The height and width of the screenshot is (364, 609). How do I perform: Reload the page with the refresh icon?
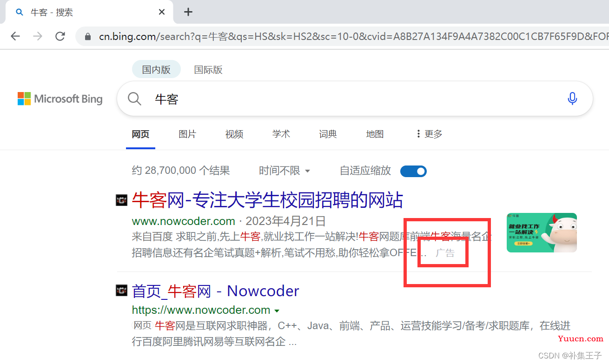[x=60, y=36]
